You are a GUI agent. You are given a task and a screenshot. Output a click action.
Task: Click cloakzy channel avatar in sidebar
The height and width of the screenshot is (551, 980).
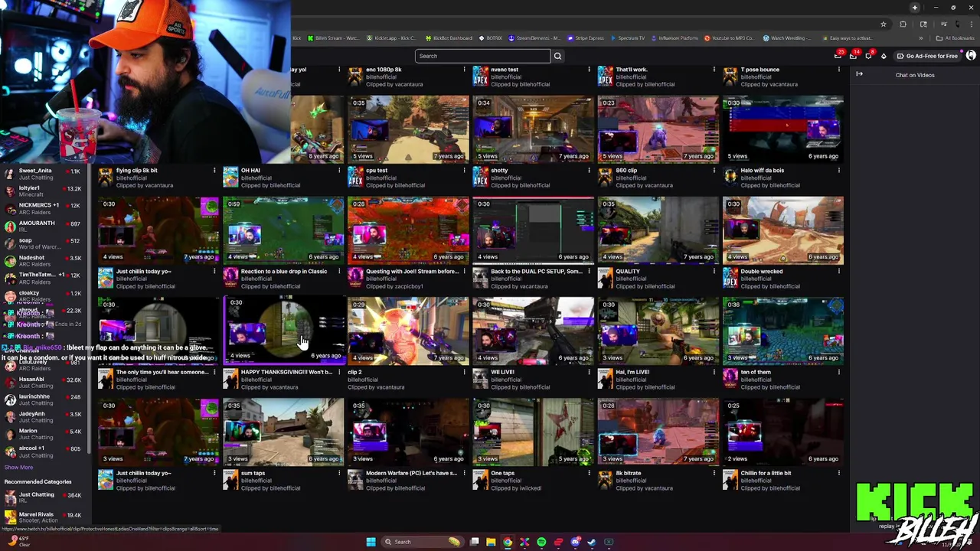click(x=9, y=296)
